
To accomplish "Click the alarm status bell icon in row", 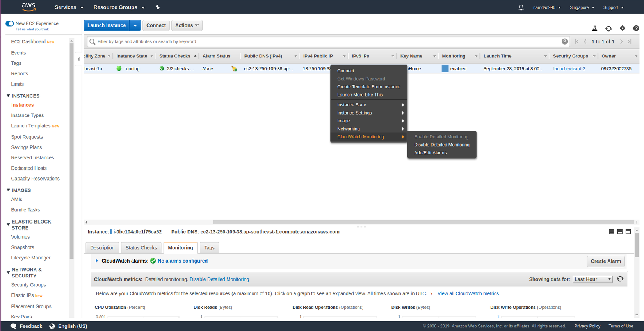I will tap(234, 69).
